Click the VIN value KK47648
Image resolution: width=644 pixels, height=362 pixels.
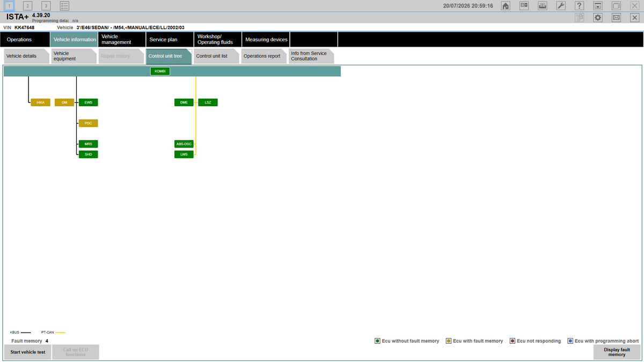[x=25, y=27]
